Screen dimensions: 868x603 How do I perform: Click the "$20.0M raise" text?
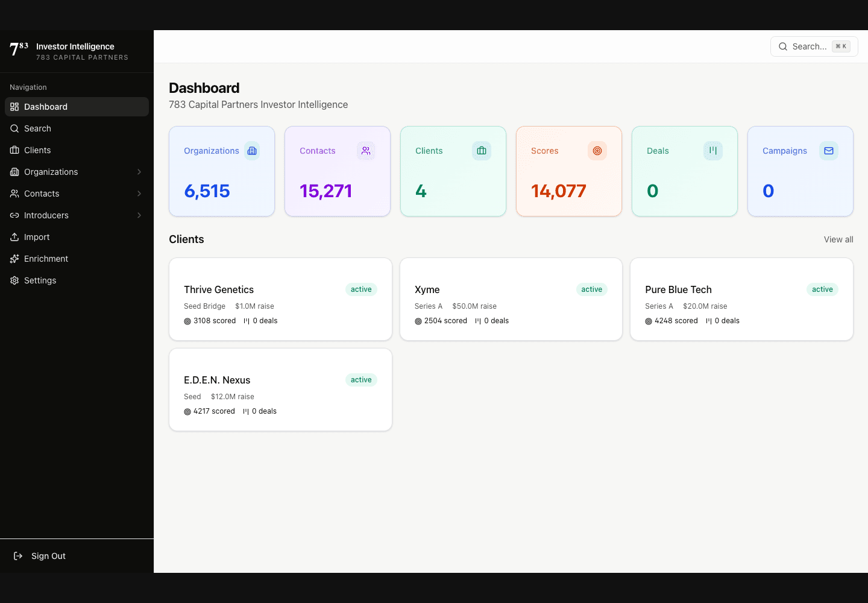705,306
